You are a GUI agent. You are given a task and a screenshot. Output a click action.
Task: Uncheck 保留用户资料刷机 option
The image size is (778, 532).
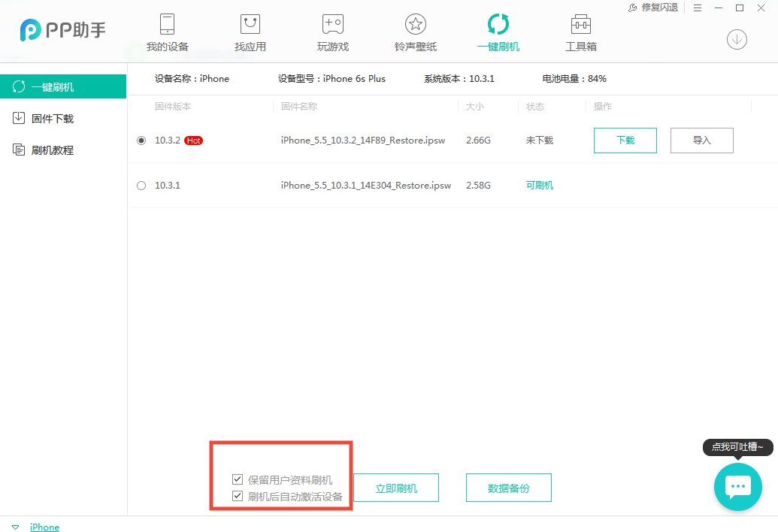click(x=237, y=479)
